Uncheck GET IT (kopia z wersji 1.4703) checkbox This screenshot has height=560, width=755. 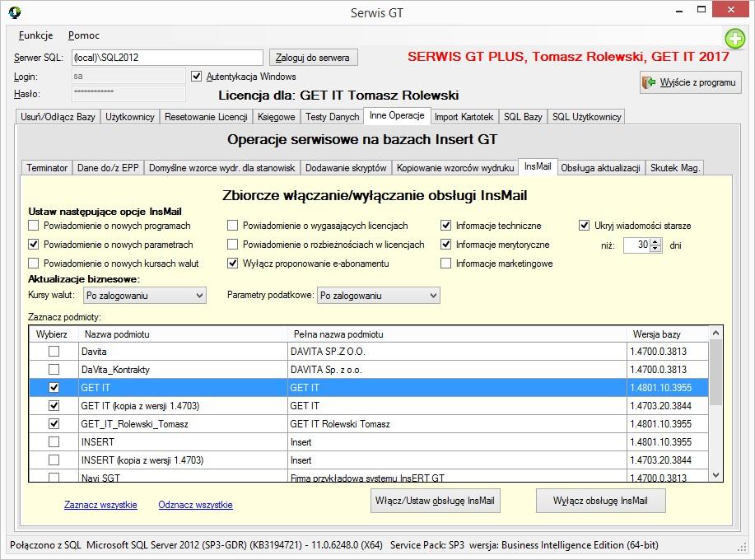[x=54, y=406]
